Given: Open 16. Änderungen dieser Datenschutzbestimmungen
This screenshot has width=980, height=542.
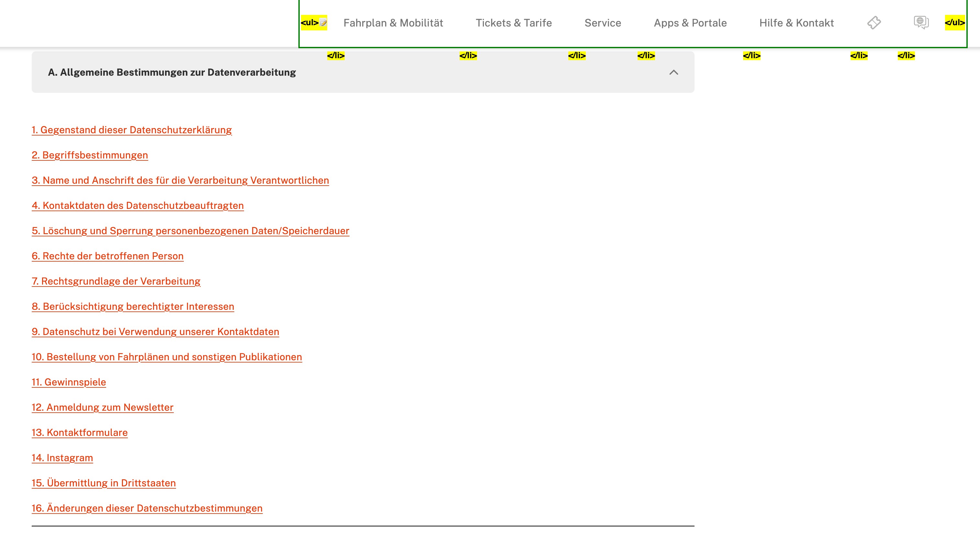Looking at the screenshot, I should pos(147,508).
